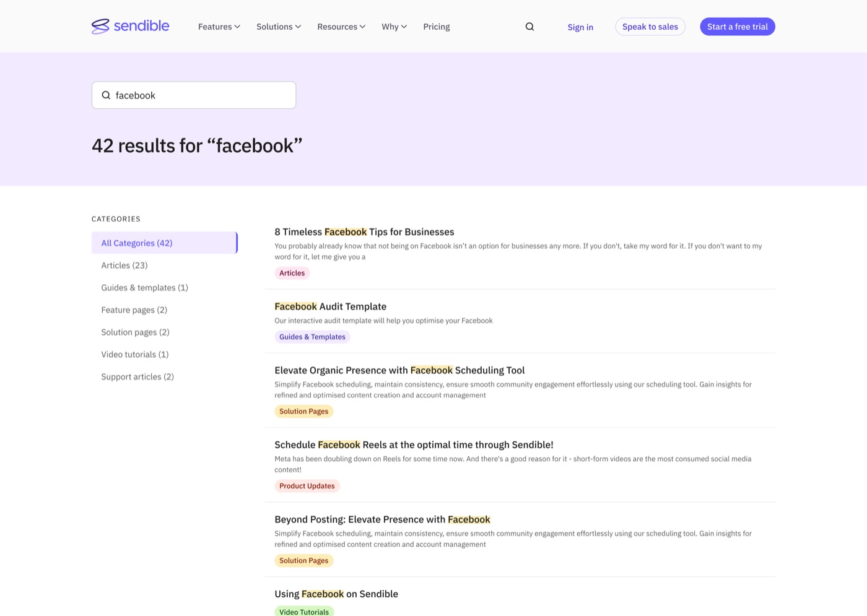Click the Sign in link

coord(580,27)
